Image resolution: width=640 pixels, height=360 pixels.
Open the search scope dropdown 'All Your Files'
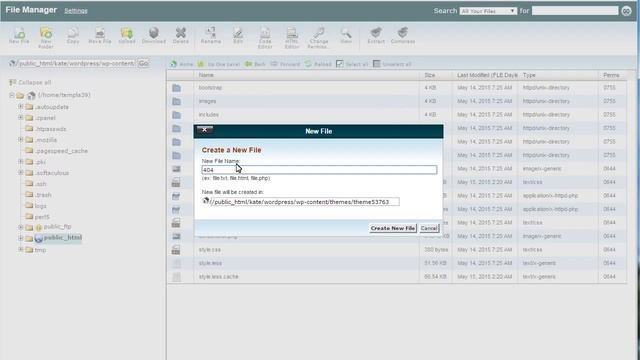[488, 11]
